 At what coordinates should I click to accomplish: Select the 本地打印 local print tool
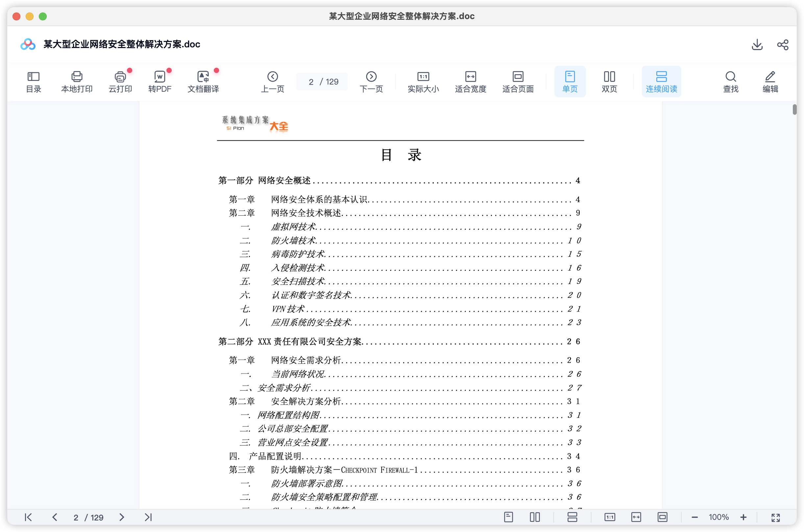click(76, 82)
